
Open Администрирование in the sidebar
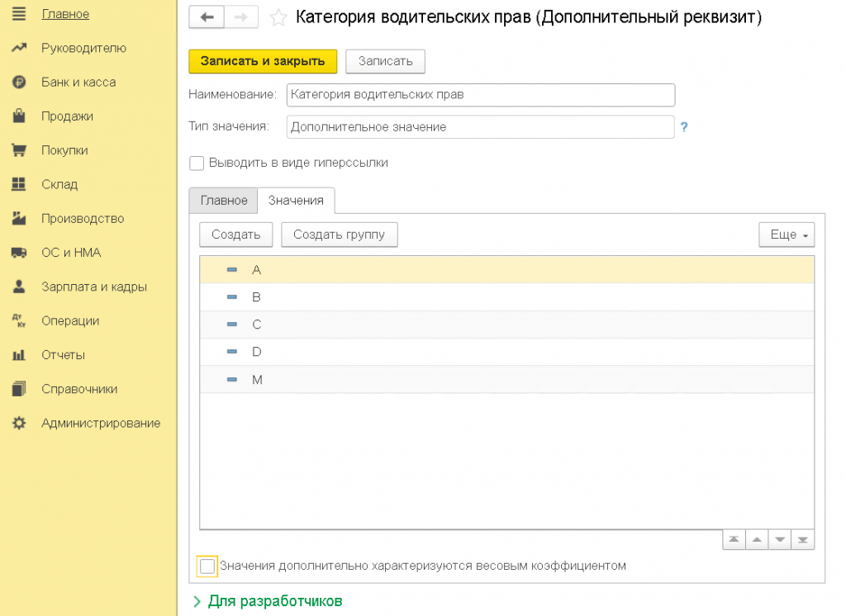point(101,423)
